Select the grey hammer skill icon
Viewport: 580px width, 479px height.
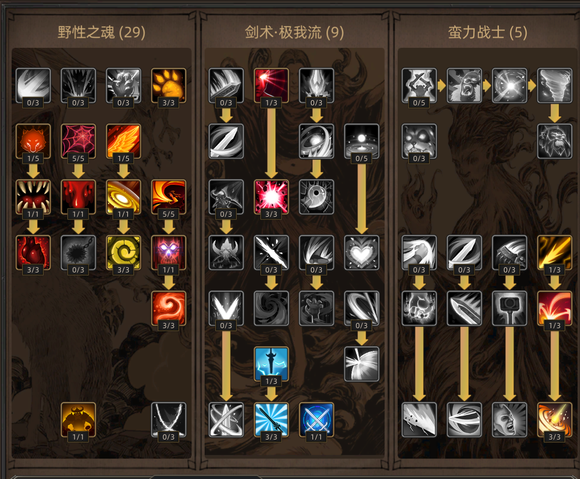pos(509,309)
